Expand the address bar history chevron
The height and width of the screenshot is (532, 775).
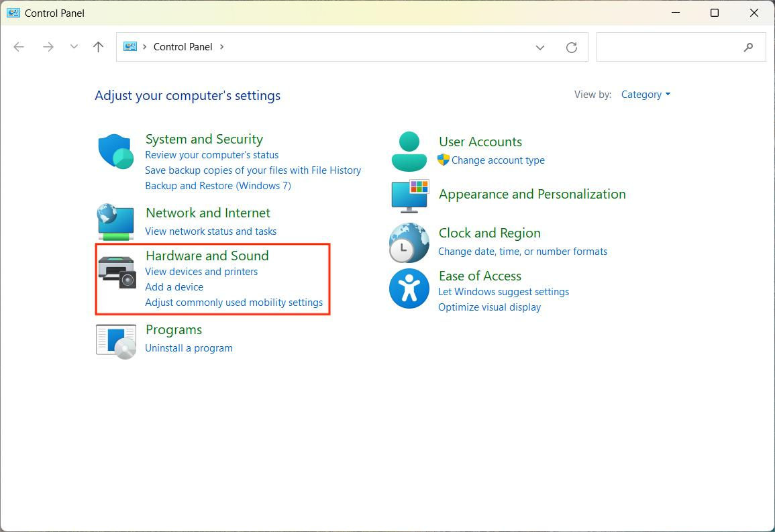click(x=540, y=47)
